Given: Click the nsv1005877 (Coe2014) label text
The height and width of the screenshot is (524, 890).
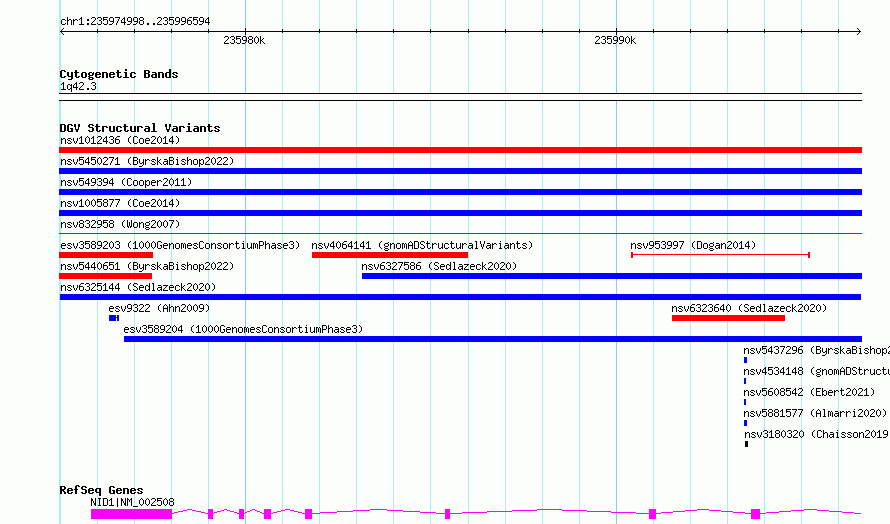Looking at the screenshot, I should point(120,203).
